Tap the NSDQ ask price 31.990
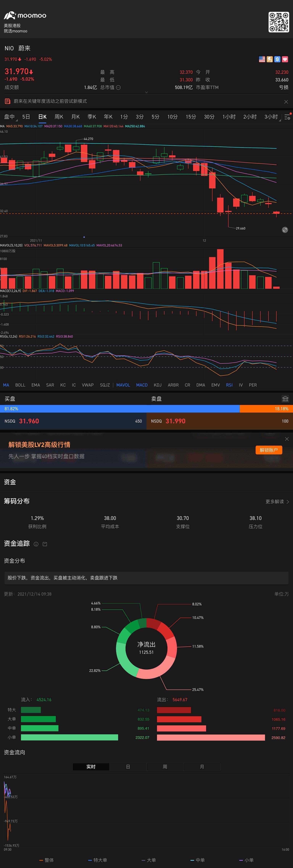Image resolution: width=293 pixels, height=868 pixels. coord(175,421)
